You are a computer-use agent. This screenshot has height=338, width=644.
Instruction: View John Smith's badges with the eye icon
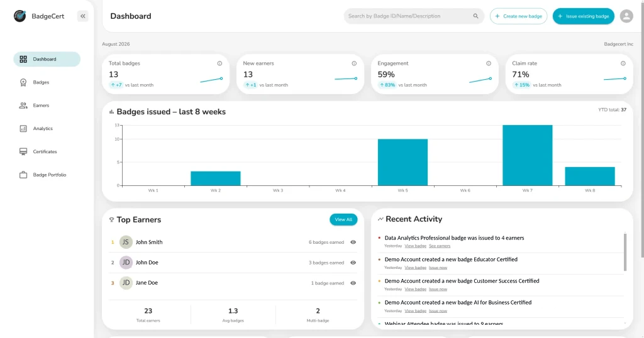(353, 242)
